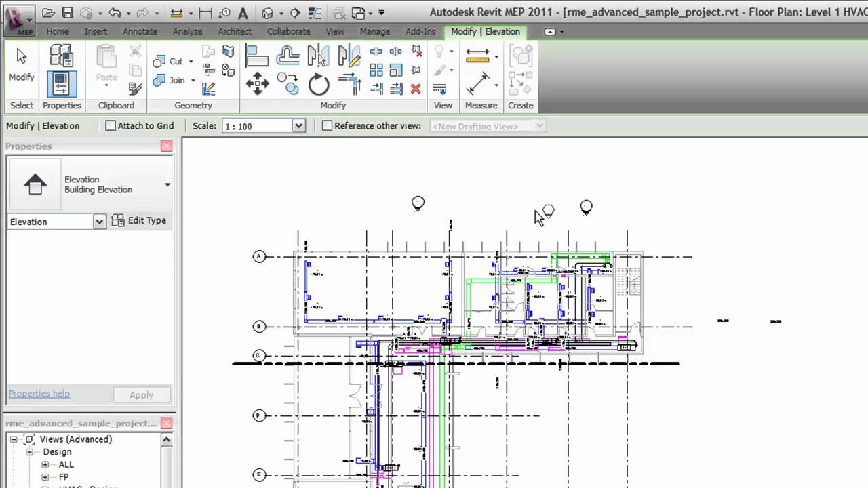This screenshot has height=488, width=868.
Task: Select the Scale tool
Action: [x=396, y=70]
